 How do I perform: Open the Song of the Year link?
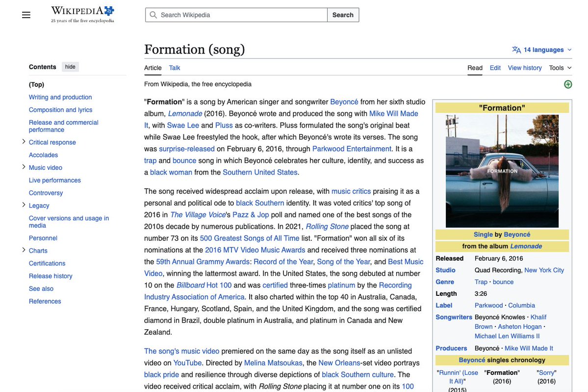point(343,262)
